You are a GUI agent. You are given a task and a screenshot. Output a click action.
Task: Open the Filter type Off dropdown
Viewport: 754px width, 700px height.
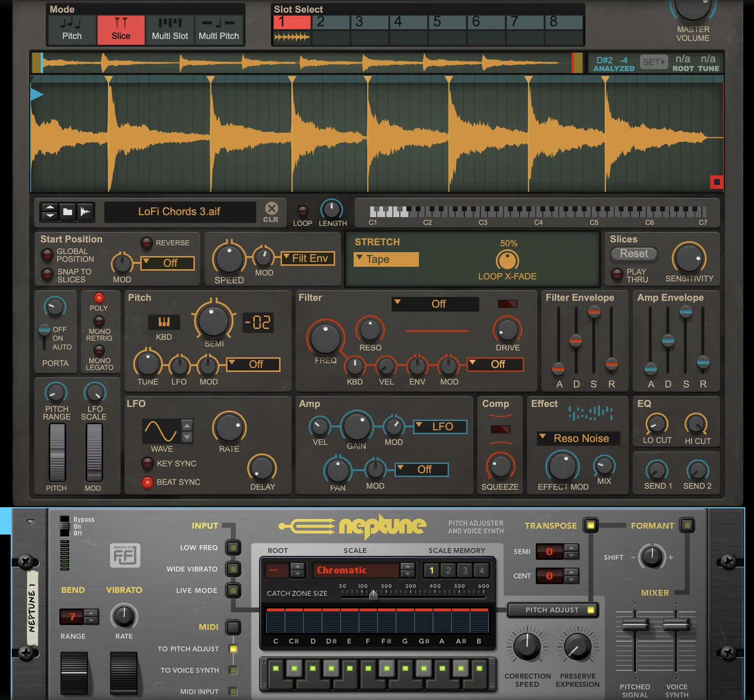(435, 304)
